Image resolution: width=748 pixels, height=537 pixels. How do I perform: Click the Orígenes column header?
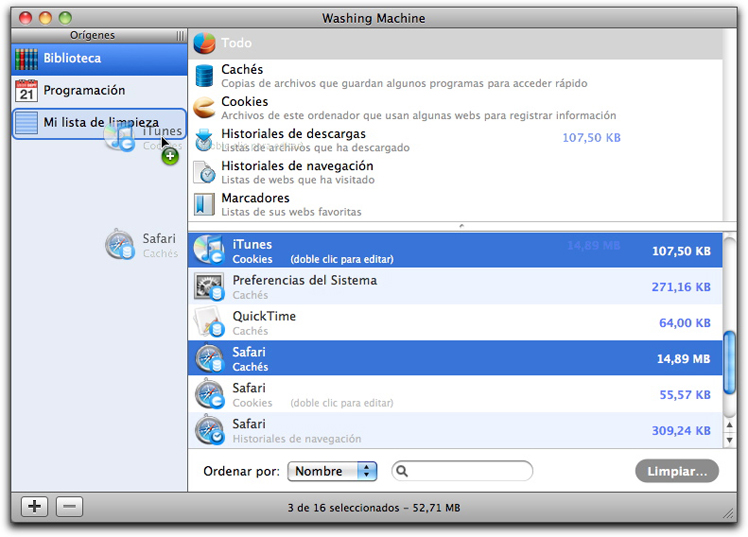coord(99,36)
